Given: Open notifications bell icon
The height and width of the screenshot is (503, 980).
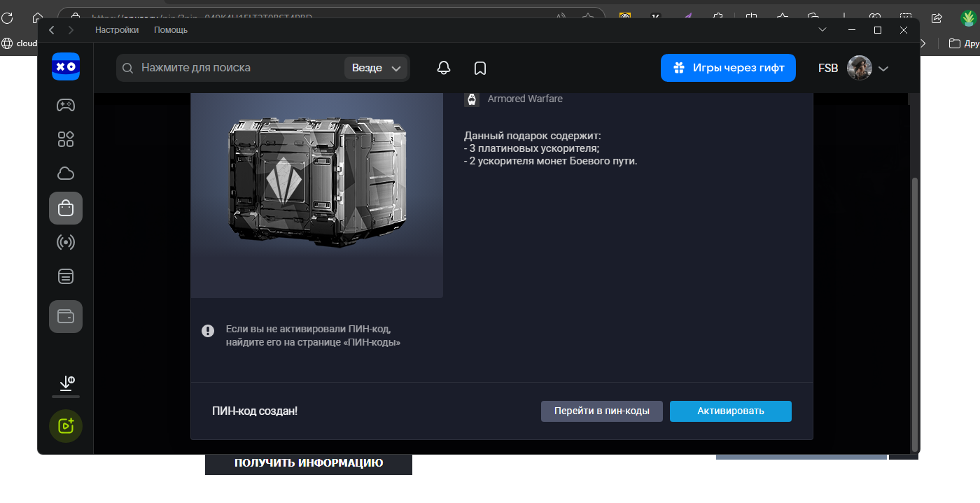Looking at the screenshot, I should (443, 68).
